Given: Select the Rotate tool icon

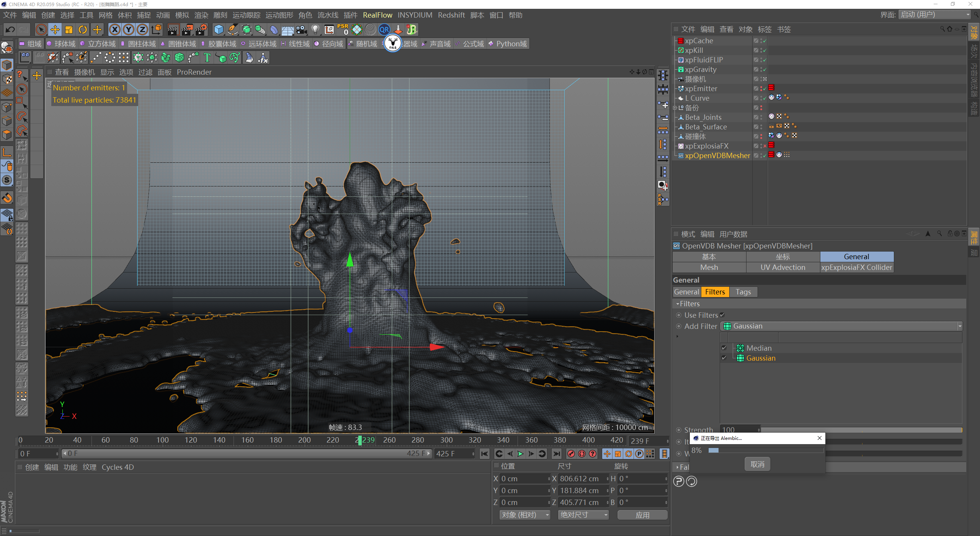Looking at the screenshot, I should click(83, 29).
